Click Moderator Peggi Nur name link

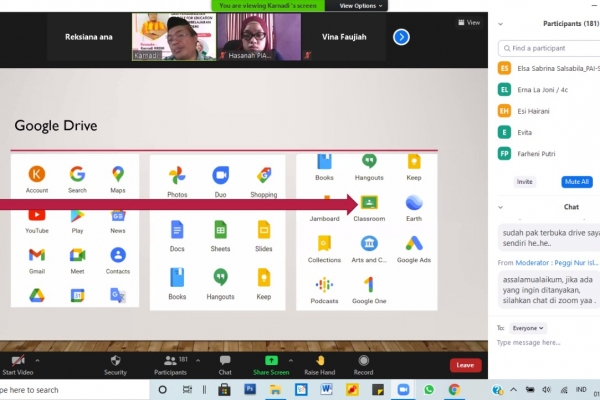(557, 263)
